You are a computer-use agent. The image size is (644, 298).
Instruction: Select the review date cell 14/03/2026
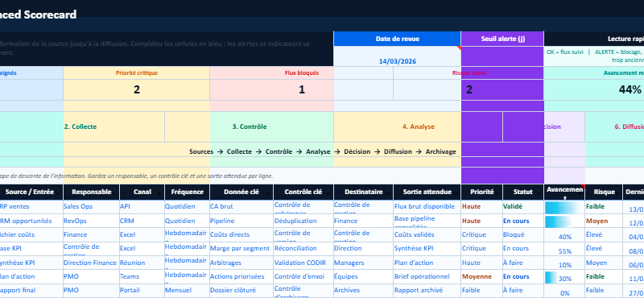pyautogui.click(x=397, y=56)
